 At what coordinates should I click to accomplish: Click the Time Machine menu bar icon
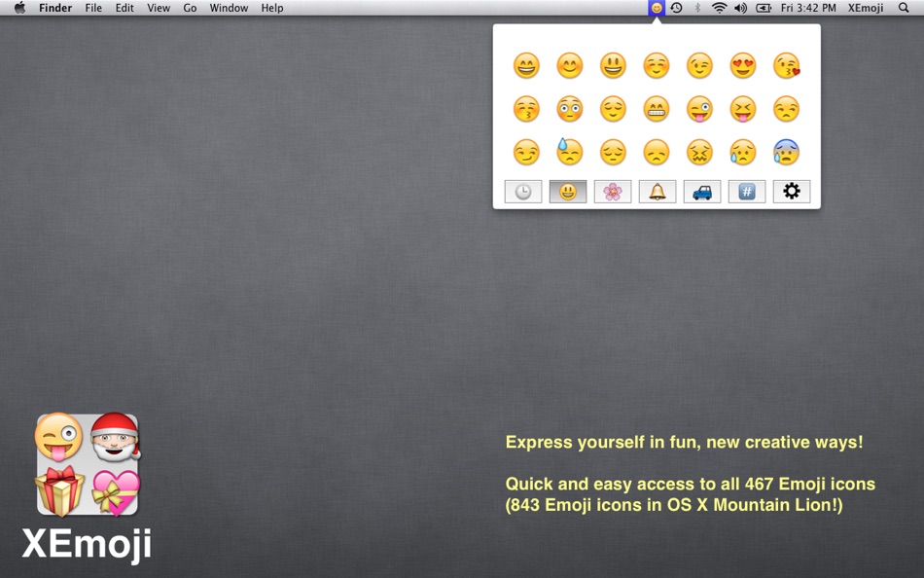tap(677, 8)
